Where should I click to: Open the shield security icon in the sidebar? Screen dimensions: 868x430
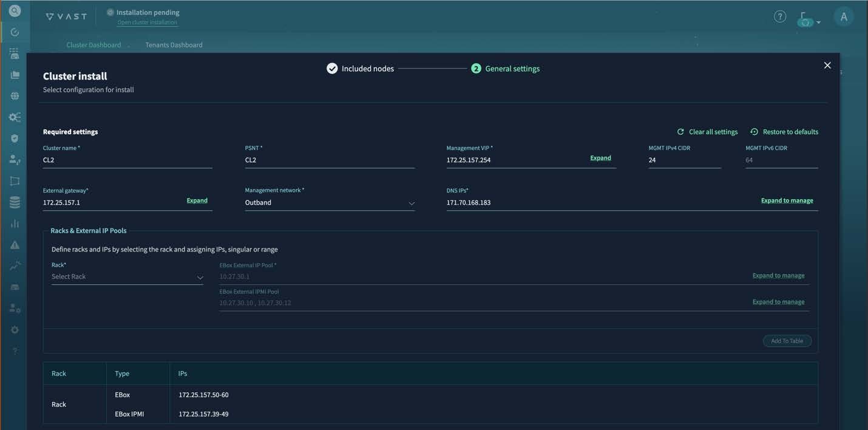(15, 138)
